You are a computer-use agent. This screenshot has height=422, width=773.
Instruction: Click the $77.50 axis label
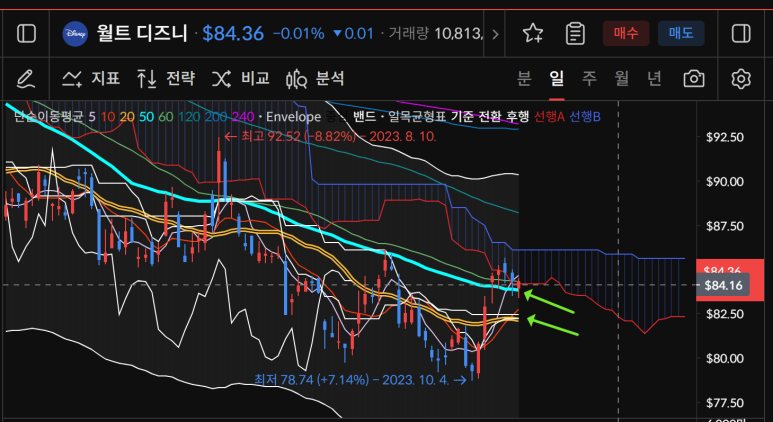coord(725,403)
